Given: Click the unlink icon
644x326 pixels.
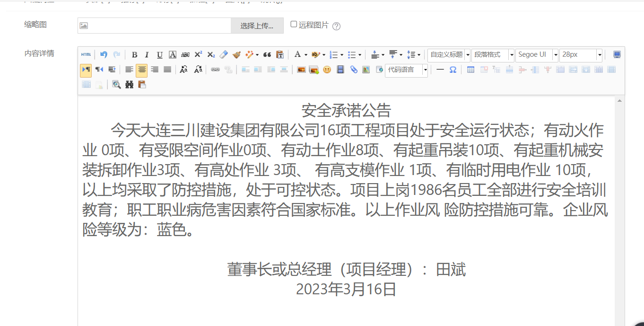Looking at the screenshot, I should pos(228,70).
